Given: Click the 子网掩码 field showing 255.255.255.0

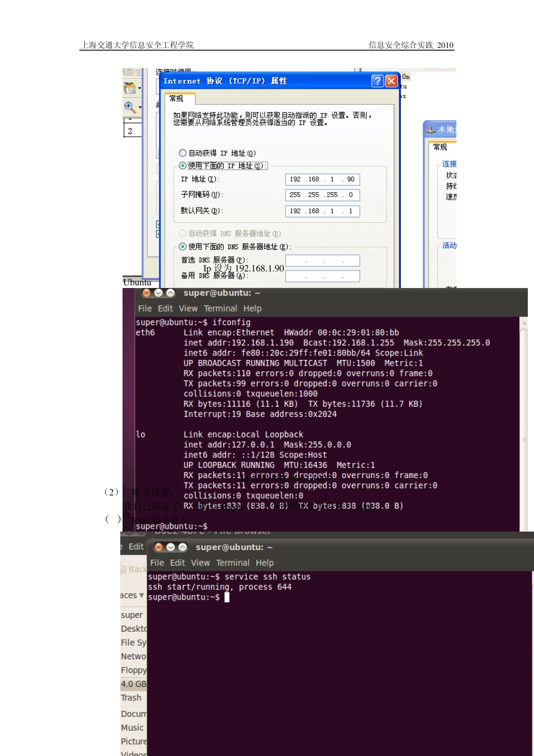Looking at the screenshot, I should tap(323, 195).
